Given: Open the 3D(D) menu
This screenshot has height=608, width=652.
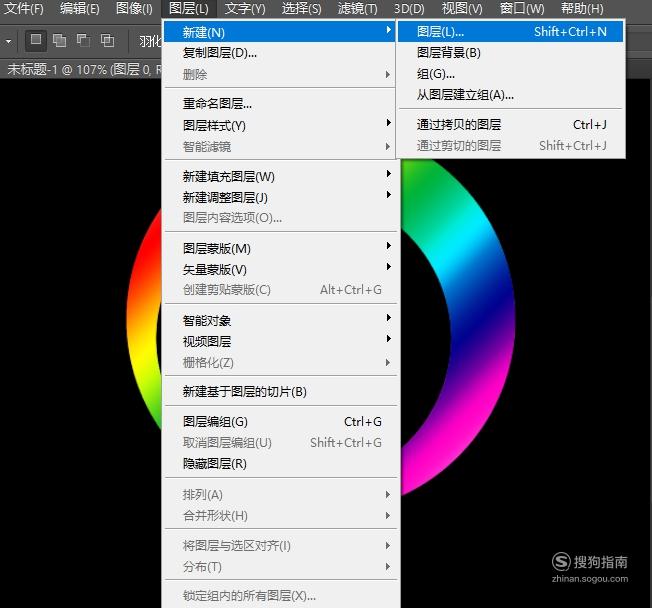Looking at the screenshot, I should coord(410,8).
